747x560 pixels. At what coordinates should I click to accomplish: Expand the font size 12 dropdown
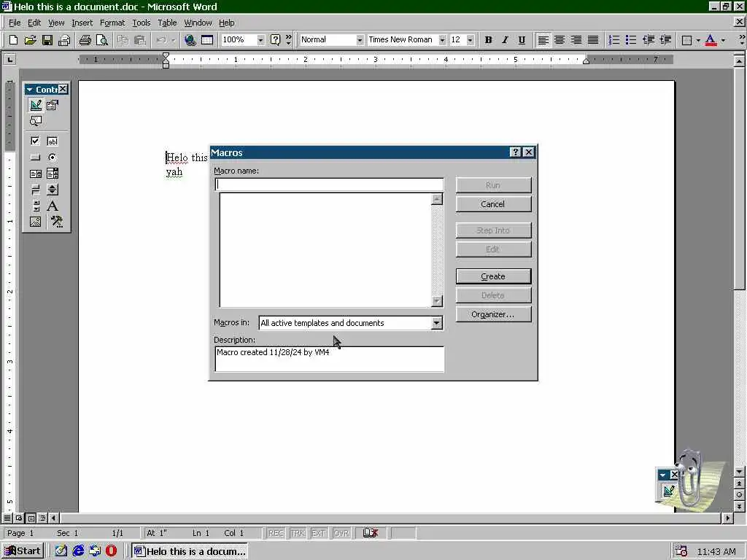[x=471, y=40]
